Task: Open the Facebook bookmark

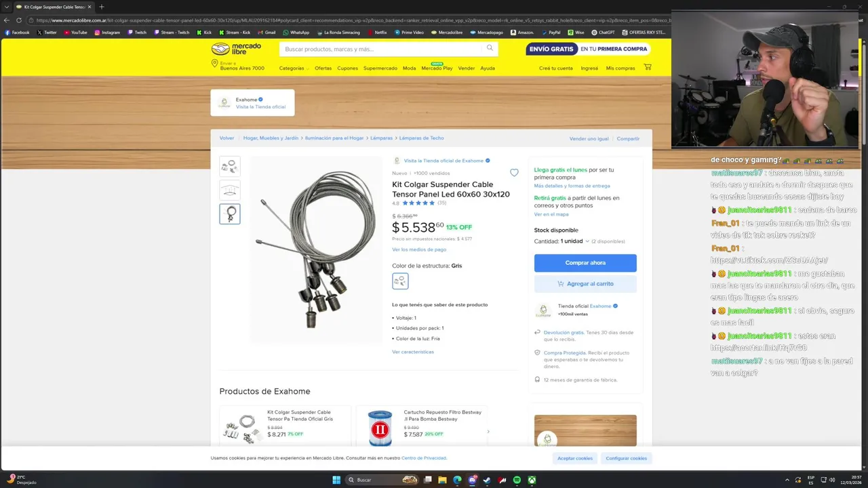Action: tap(17, 32)
